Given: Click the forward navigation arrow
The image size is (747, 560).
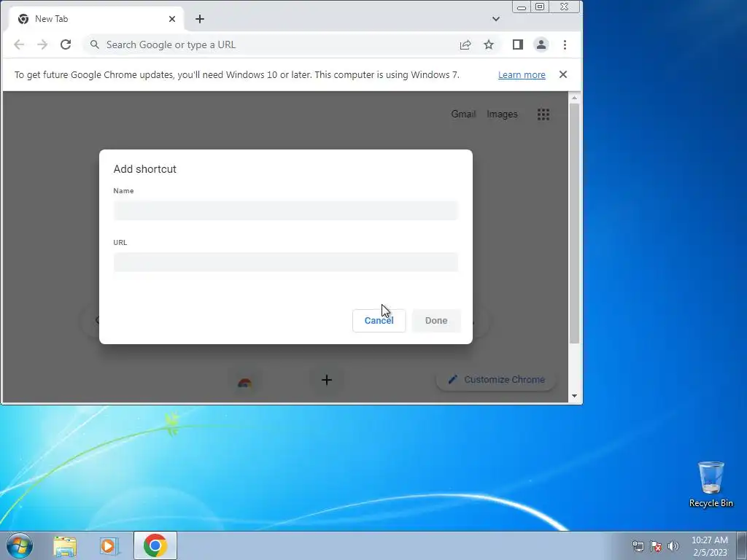Looking at the screenshot, I should pyautogui.click(x=42, y=44).
